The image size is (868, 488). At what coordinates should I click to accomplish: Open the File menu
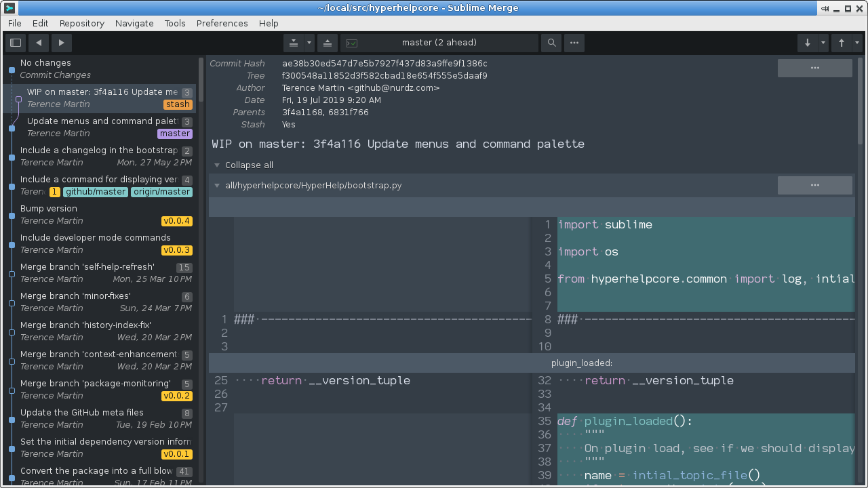[x=15, y=23]
